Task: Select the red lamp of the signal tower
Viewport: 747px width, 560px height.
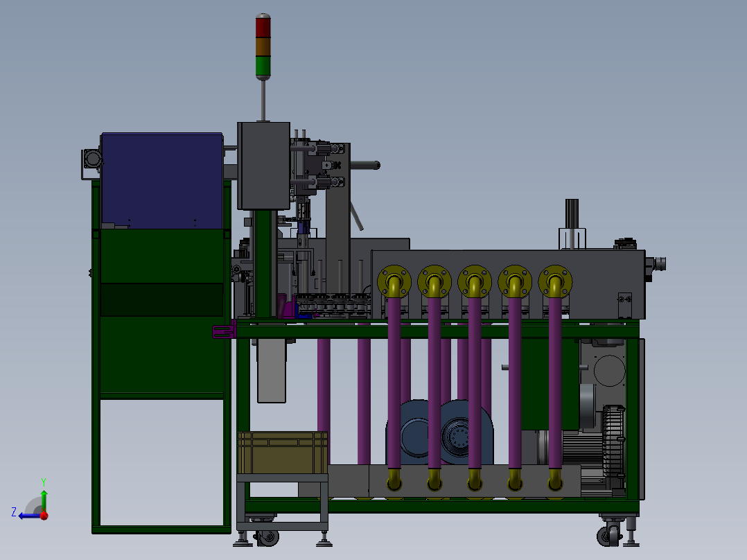Action: (263, 26)
